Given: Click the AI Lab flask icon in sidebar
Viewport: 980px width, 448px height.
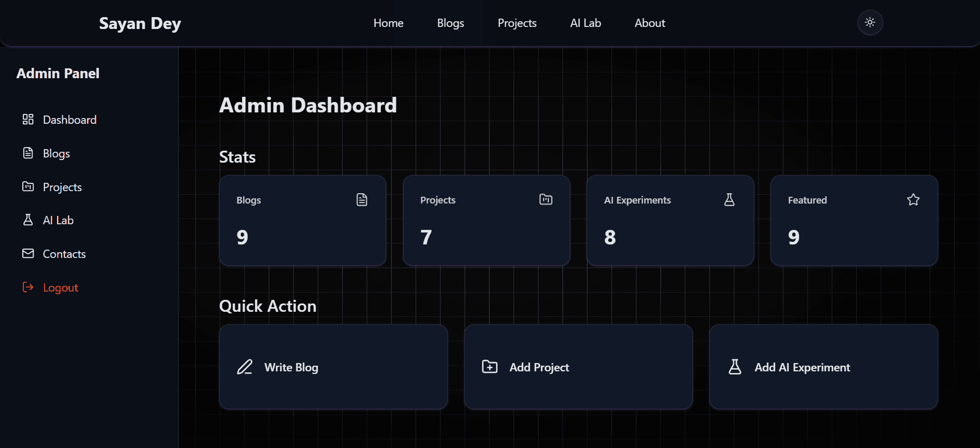Looking at the screenshot, I should pos(28,220).
